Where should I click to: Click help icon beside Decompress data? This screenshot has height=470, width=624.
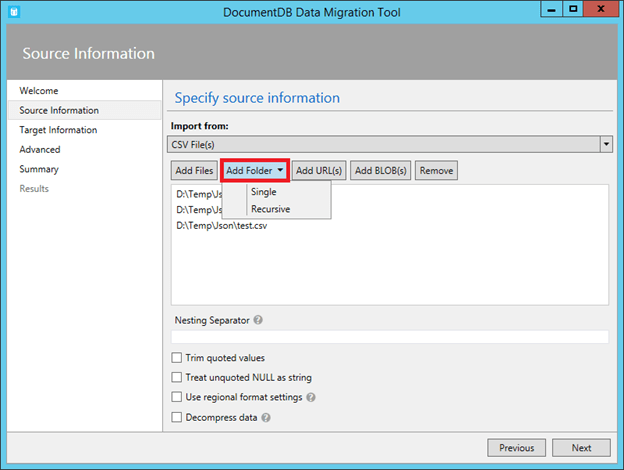pos(266,417)
